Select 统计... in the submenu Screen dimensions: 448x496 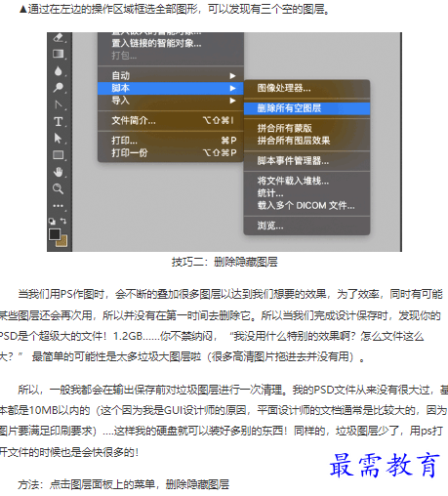click(x=306, y=193)
